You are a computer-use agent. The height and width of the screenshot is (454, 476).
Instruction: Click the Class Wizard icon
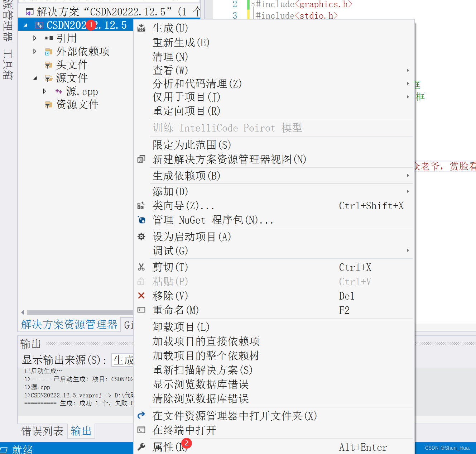tap(141, 206)
